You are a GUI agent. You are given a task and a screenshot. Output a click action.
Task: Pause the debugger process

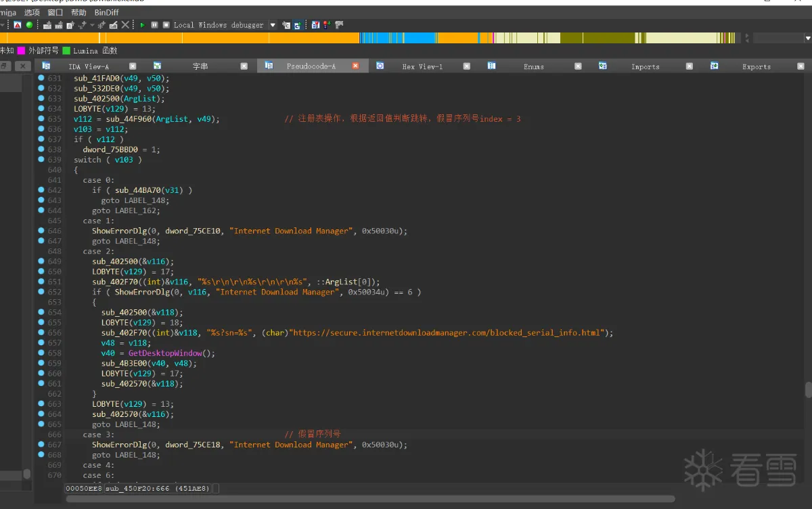tap(154, 25)
